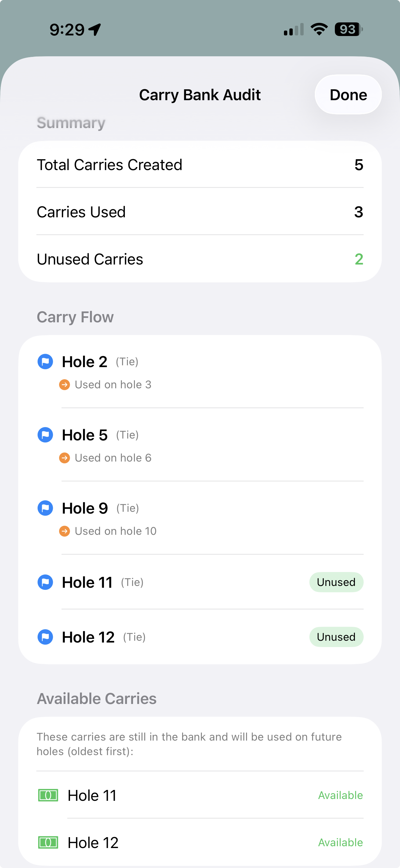
Task: Click the blue flag icon for Hole 2
Action: click(45, 362)
